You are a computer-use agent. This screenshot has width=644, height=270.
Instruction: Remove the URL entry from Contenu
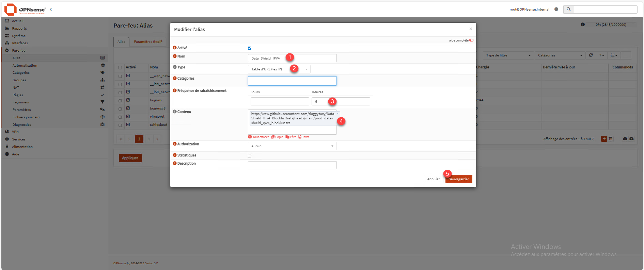(337, 114)
